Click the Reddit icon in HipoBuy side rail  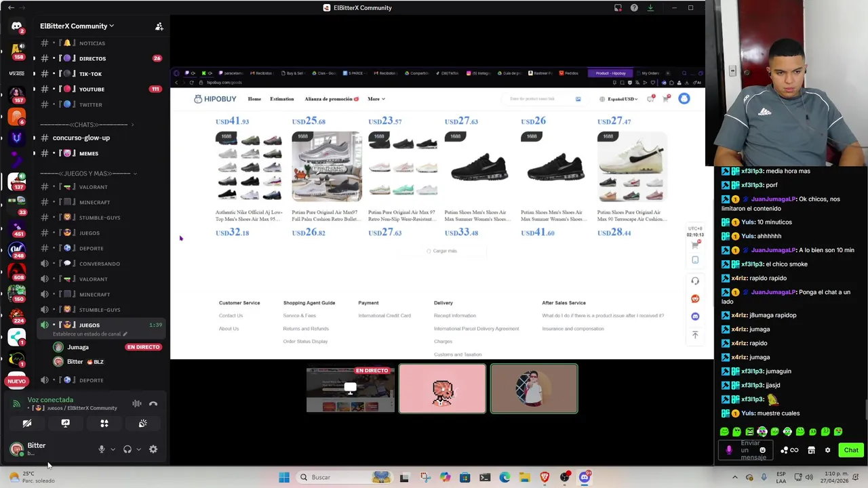(695, 299)
